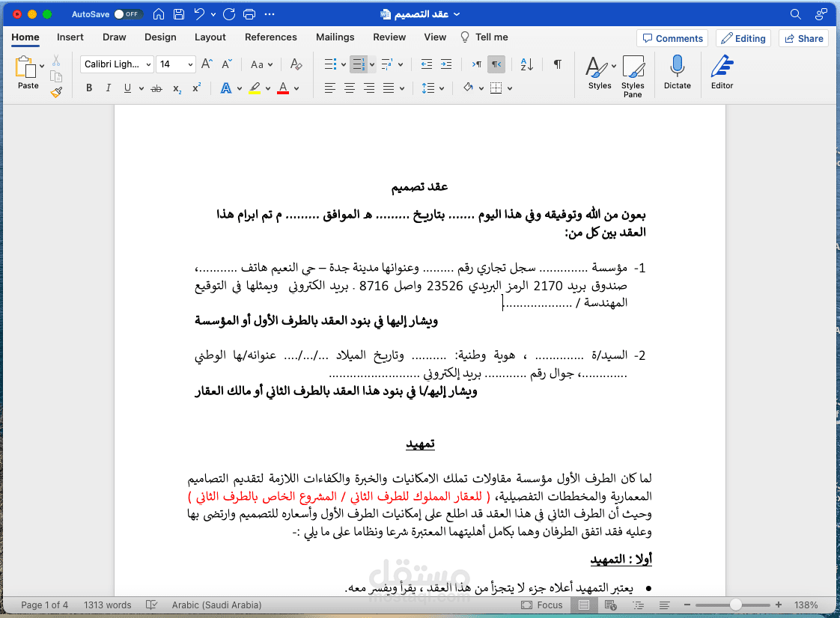
Task: Decrease font size with small A
Action: click(x=227, y=64)
